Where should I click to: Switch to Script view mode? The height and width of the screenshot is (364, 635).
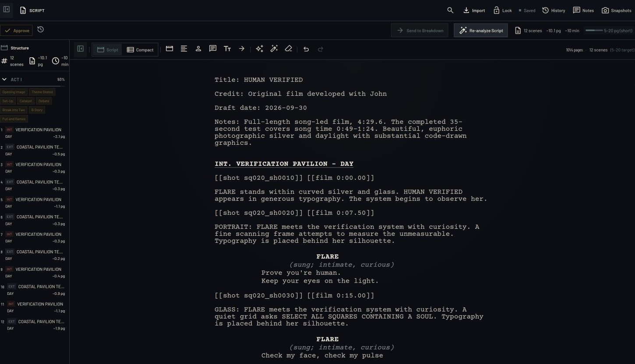(108, 49)
